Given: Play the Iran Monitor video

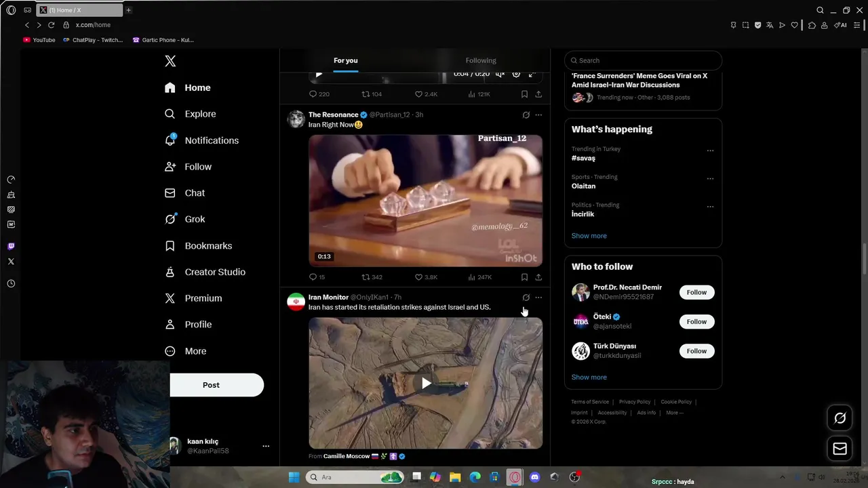Looking at the screenshot, I should click(426, 384).
